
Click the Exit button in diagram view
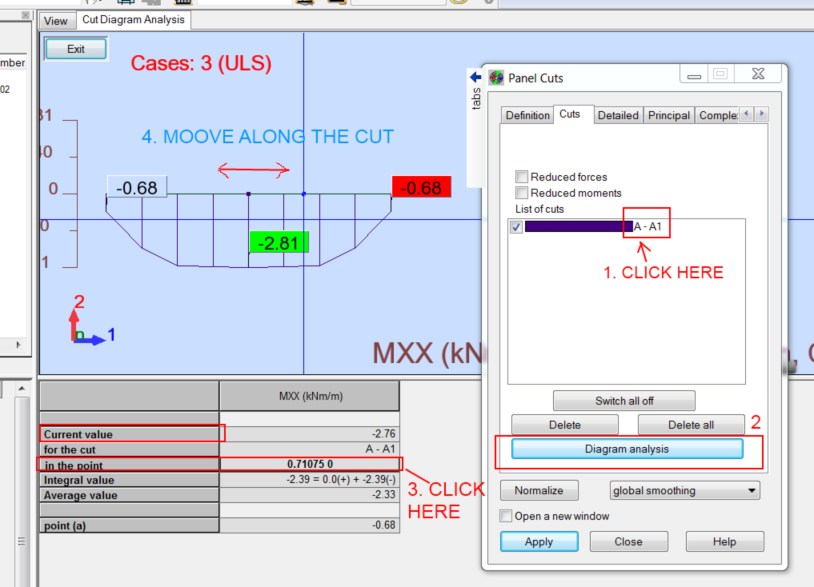pos(76,49)
